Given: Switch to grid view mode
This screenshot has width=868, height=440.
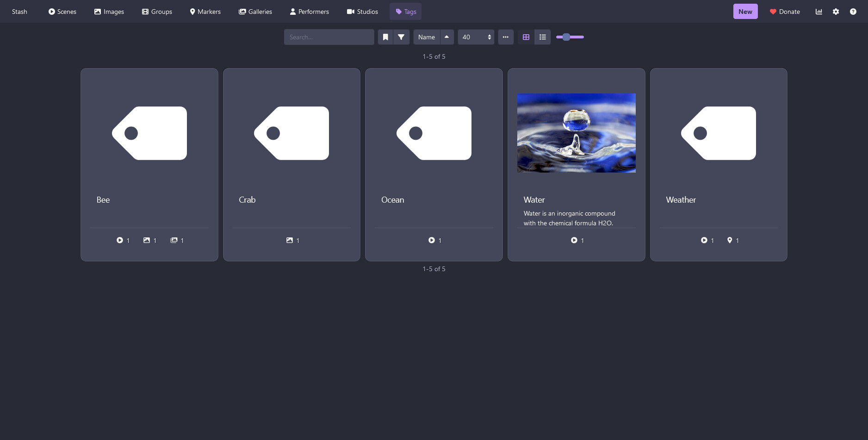Looking at the screenshot, I should (x=526, y=37).
